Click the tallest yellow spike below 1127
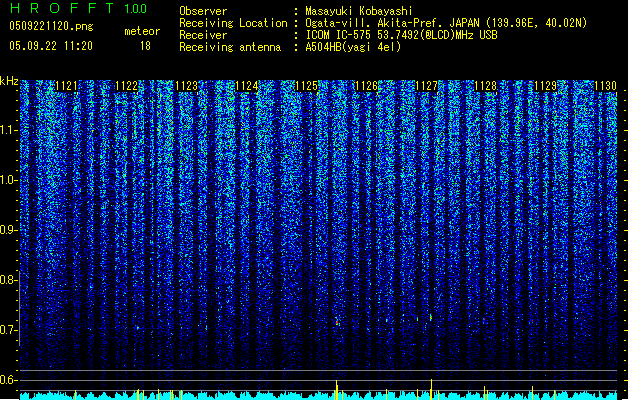Viewport: 629px width, 400px height. coord(431,389)
